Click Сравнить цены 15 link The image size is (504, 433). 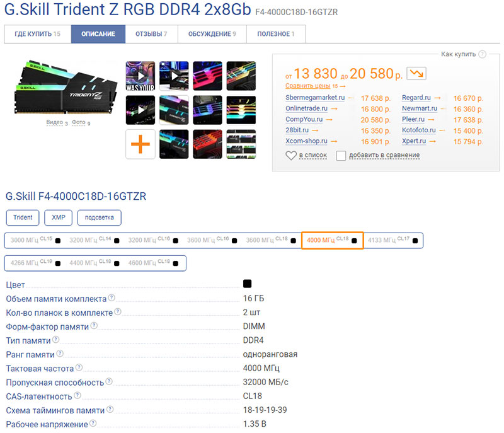pyautogui.click(x=316, y=86)
